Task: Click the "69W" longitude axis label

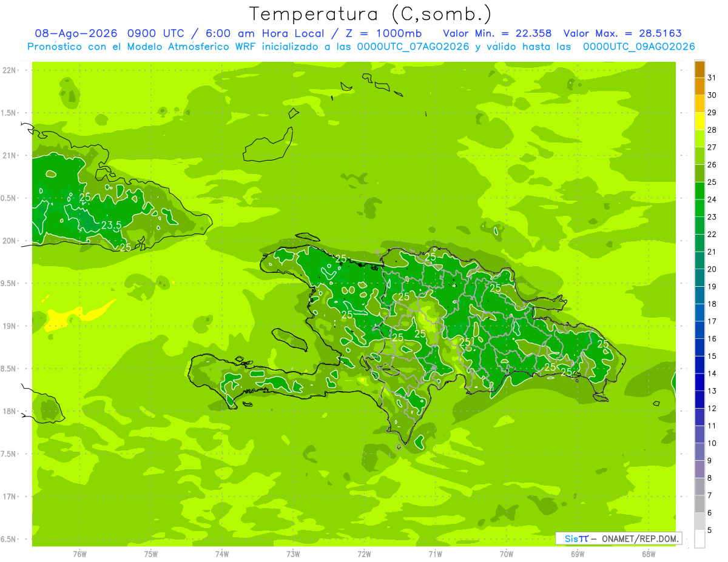Action: [578, 554]
